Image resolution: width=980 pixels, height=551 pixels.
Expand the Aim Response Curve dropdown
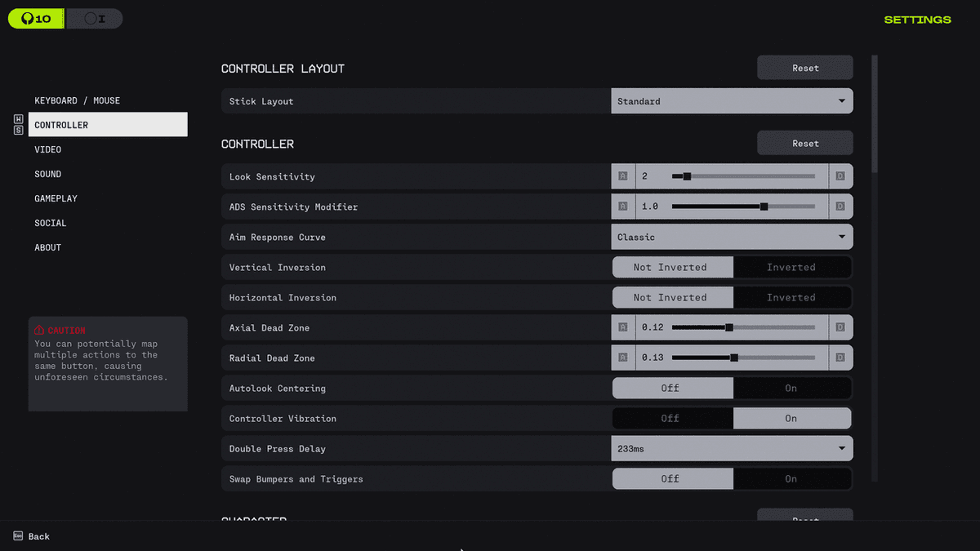tap(731, 237)
